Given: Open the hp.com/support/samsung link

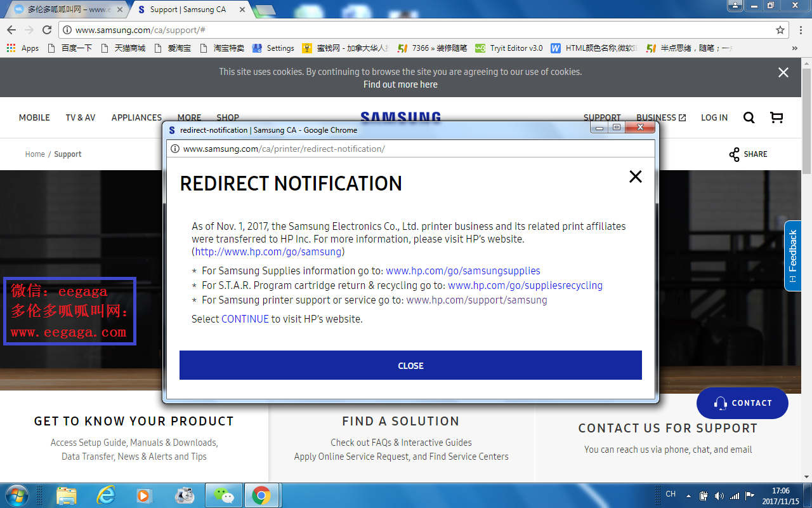Looking at the screenshot, I should point(476,300).
